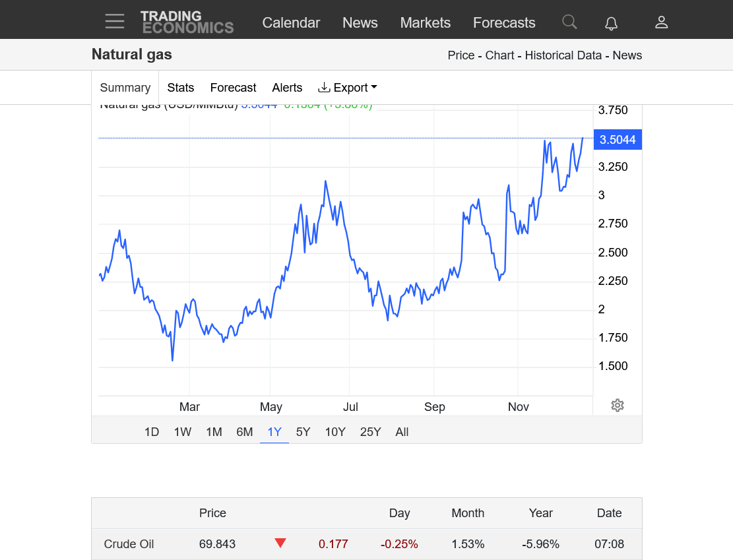Open the search magnifier icon
Viewport: 733px width, 560px height.
[569, 22]
